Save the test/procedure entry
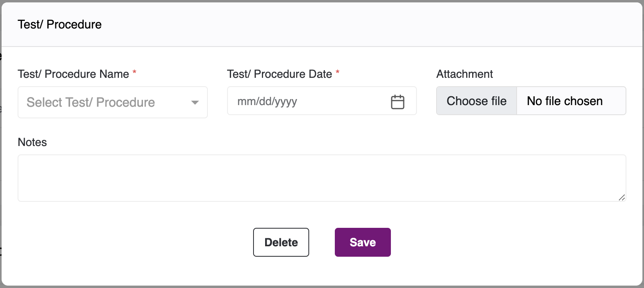 362,242
